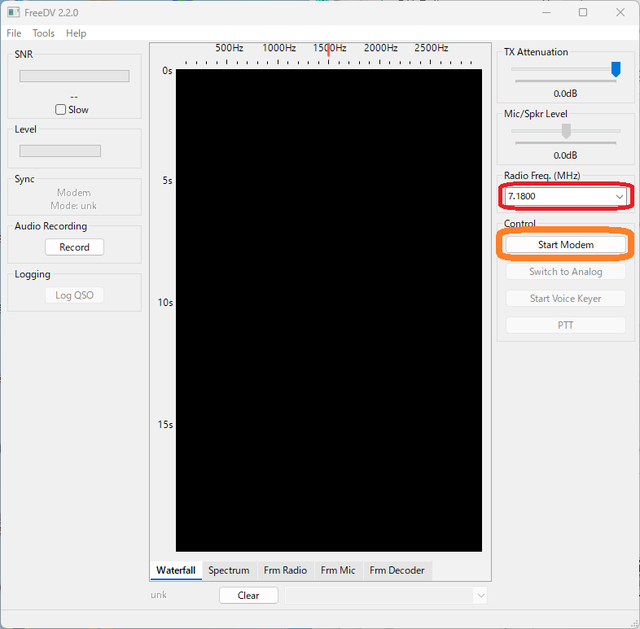Image resolution: width=640 pixels, height=629 pixels.
Task: Open the File menu
Action: tap(14, 33)
